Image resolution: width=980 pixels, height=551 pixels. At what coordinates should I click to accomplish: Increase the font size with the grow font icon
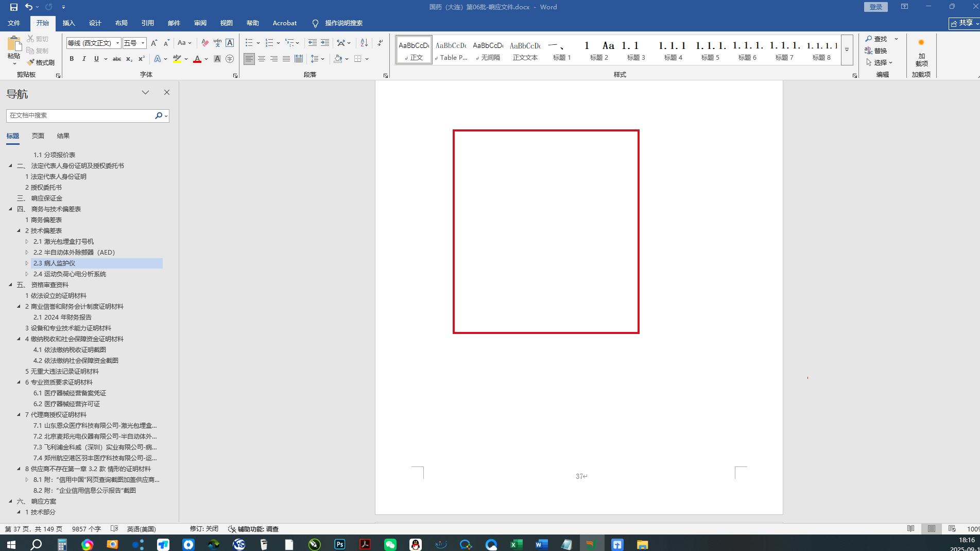[x=154, y=43]
